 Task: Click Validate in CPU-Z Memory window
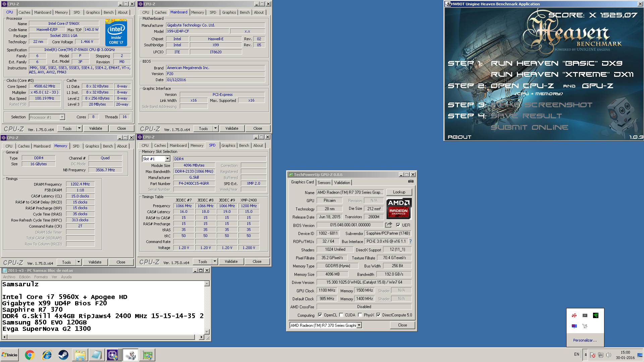[x=95, y=262]
